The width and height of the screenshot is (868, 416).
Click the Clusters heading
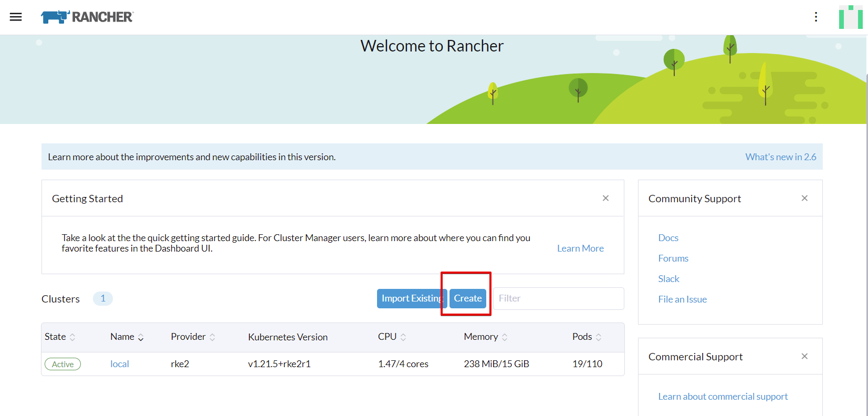point(60,299)
